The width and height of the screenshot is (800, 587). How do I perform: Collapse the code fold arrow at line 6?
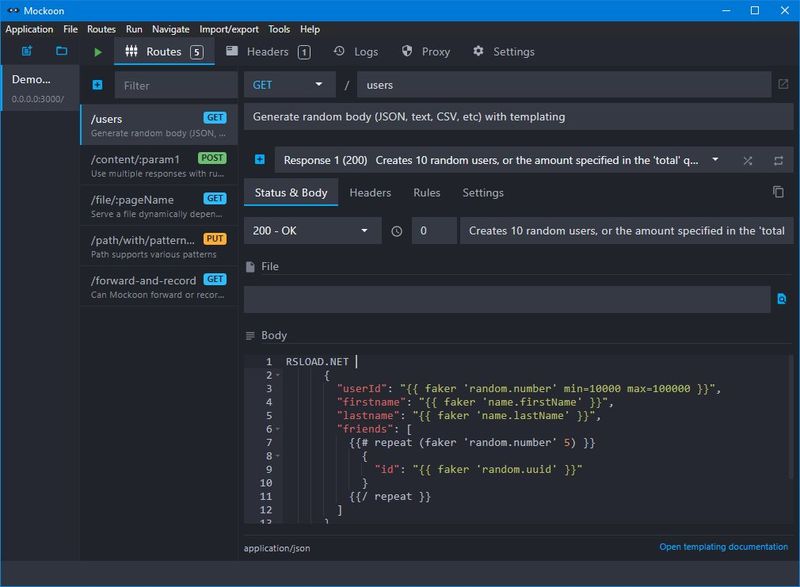point(278,429)
